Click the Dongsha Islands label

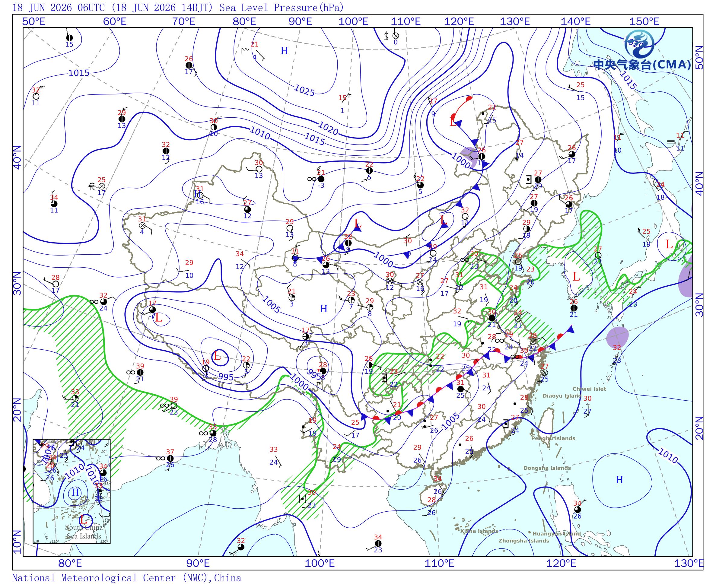tap(547, 468)
